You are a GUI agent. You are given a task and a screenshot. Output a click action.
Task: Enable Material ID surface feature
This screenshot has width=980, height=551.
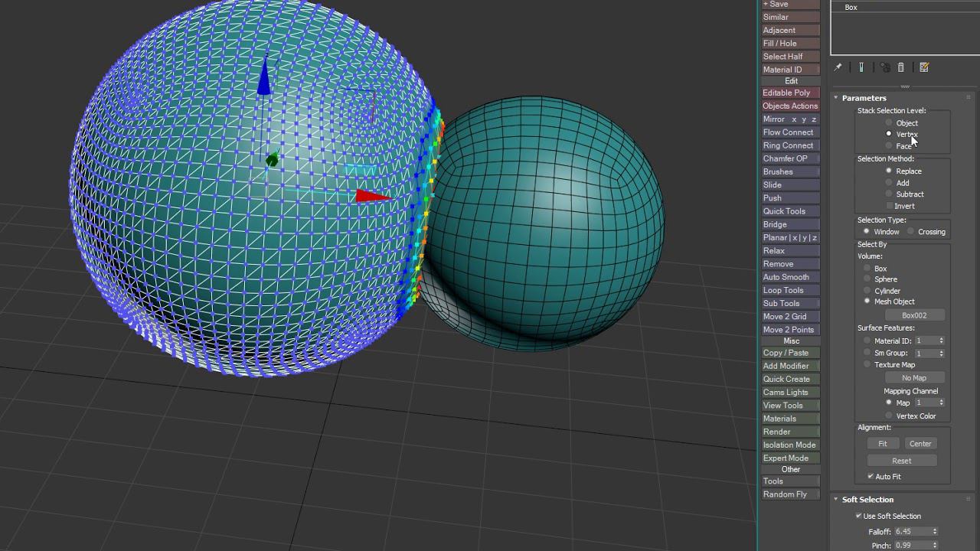pyautogui.click(x=867, y=341)
